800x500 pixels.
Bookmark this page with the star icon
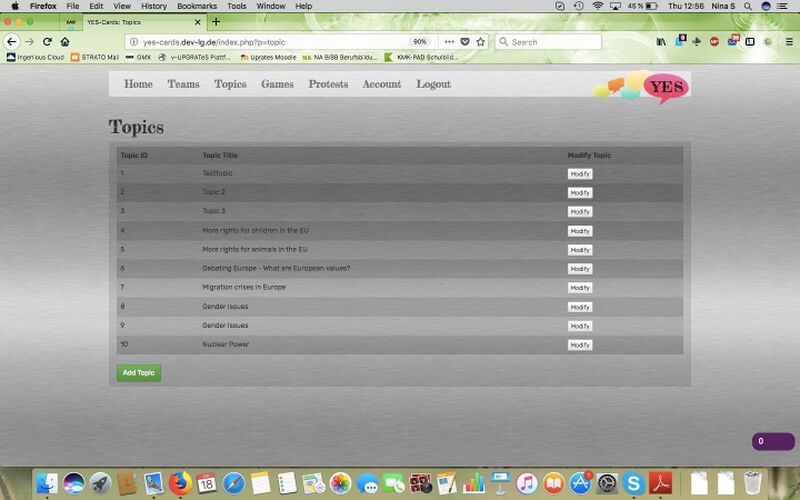pyautogui.click(x=481, y=42)
